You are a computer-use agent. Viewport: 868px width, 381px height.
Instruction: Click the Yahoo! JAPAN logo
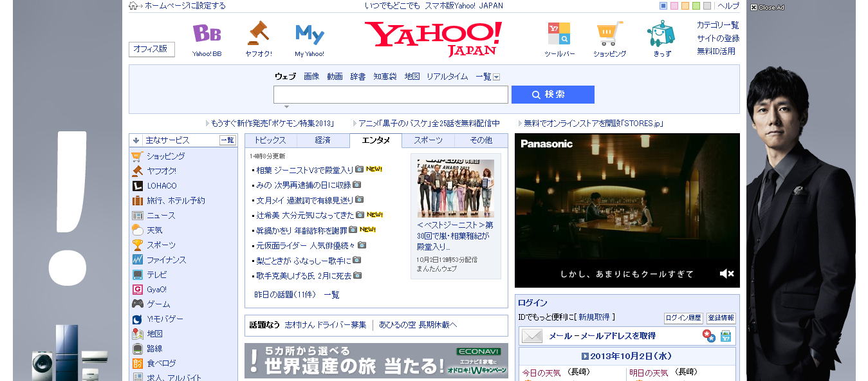click(x=433, y=38)
